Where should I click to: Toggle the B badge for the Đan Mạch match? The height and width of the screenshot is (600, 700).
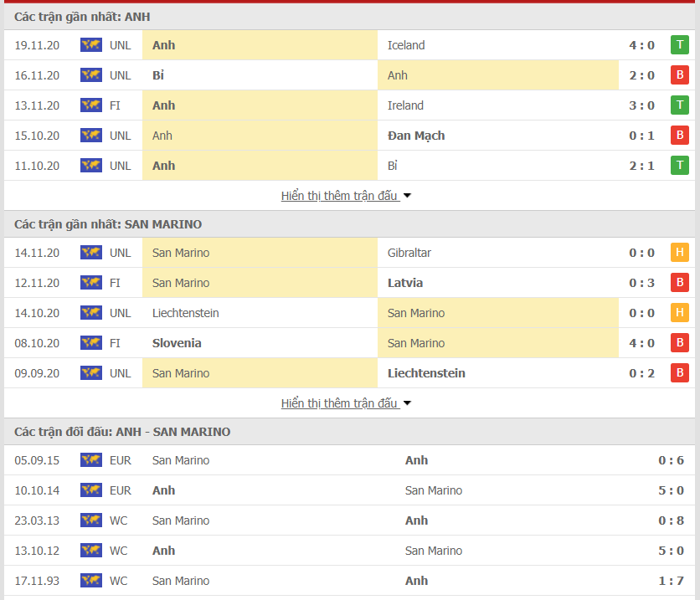tap(679, 136)
